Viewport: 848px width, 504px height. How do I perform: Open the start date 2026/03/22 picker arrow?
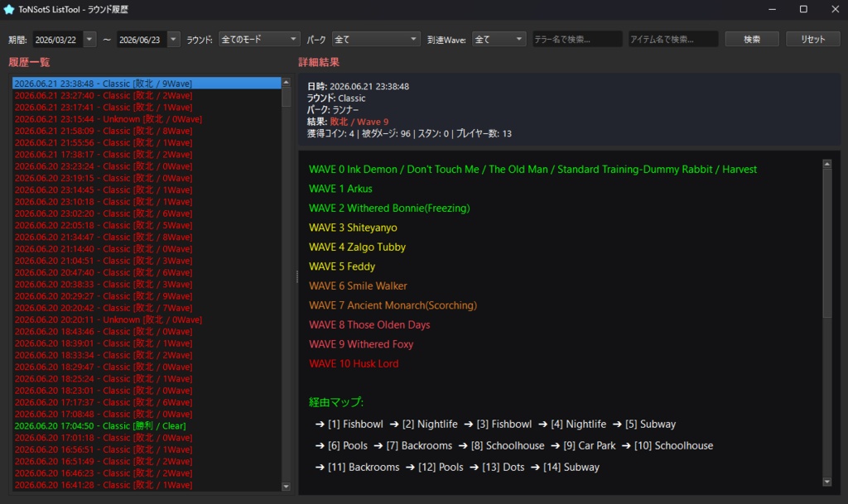89,40
